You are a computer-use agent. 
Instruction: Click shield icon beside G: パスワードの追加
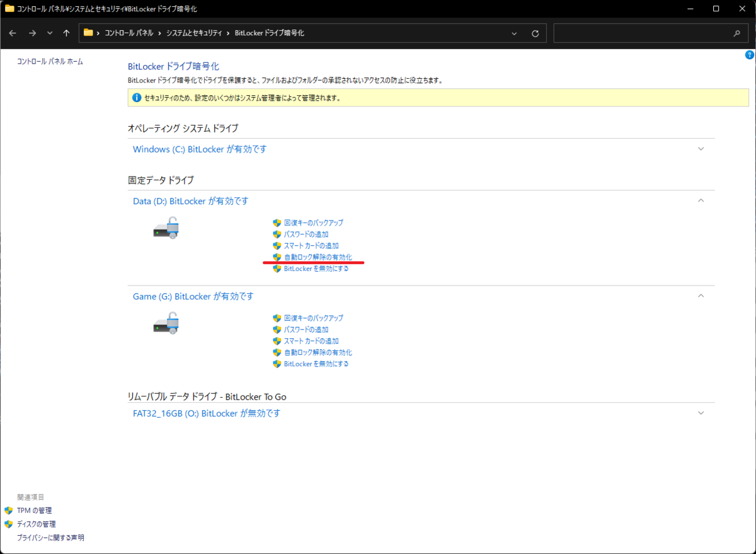(277, 330)
